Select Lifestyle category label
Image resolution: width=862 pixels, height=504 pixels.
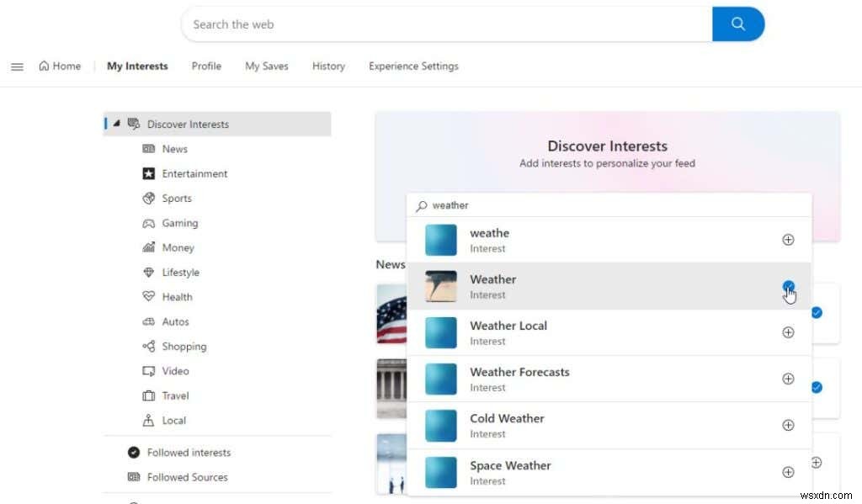tap(181, 273)
